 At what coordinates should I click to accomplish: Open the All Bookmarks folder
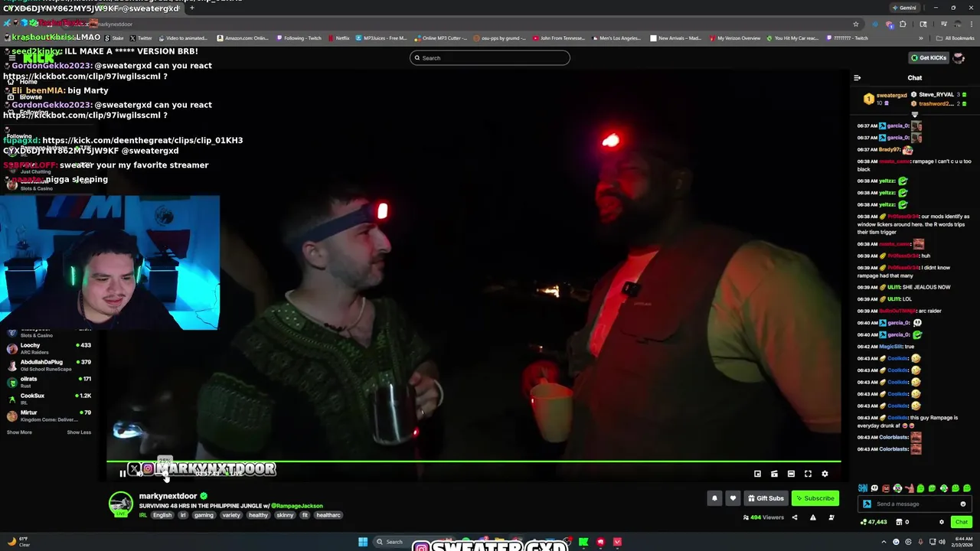coord(955,37)
